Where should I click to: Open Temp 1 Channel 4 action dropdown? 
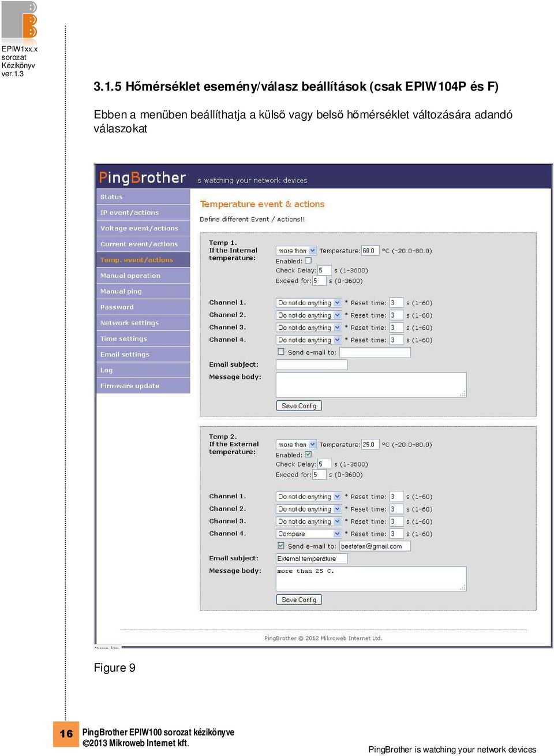pos(309,340)
